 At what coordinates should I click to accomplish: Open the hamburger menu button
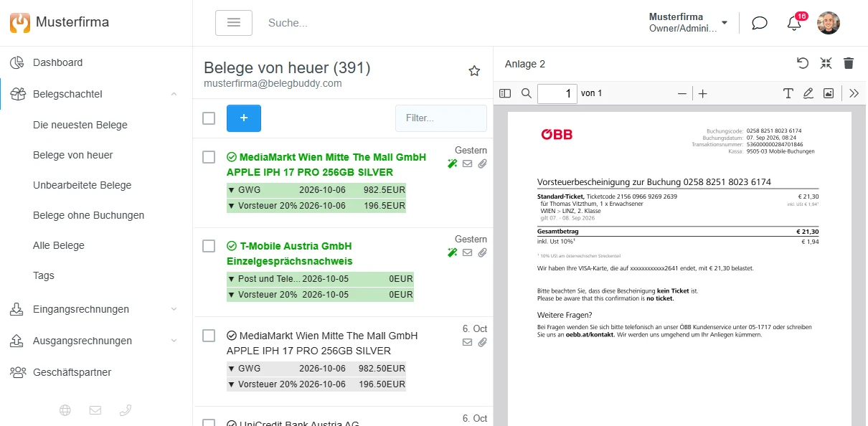pos(234,23)
